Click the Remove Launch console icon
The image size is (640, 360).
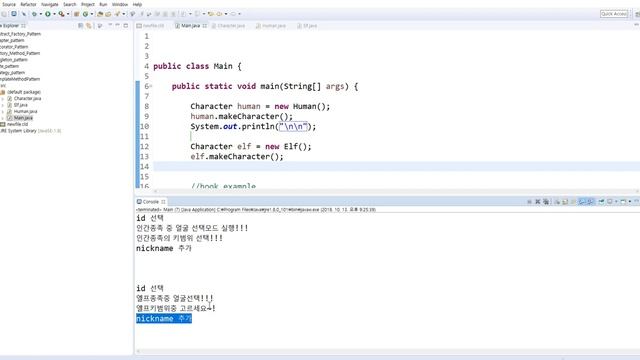click(x=538, y=202)
